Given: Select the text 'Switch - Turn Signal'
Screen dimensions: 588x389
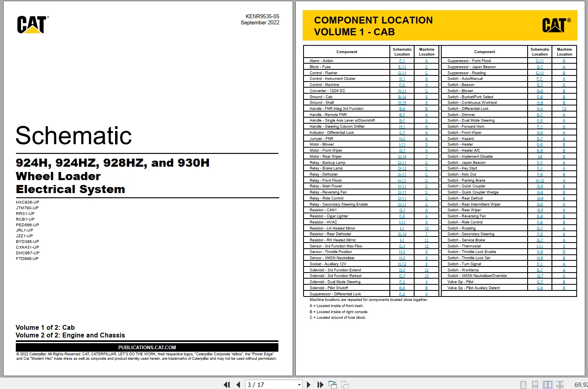Looking at the screenshot, I should click(464, 264).
